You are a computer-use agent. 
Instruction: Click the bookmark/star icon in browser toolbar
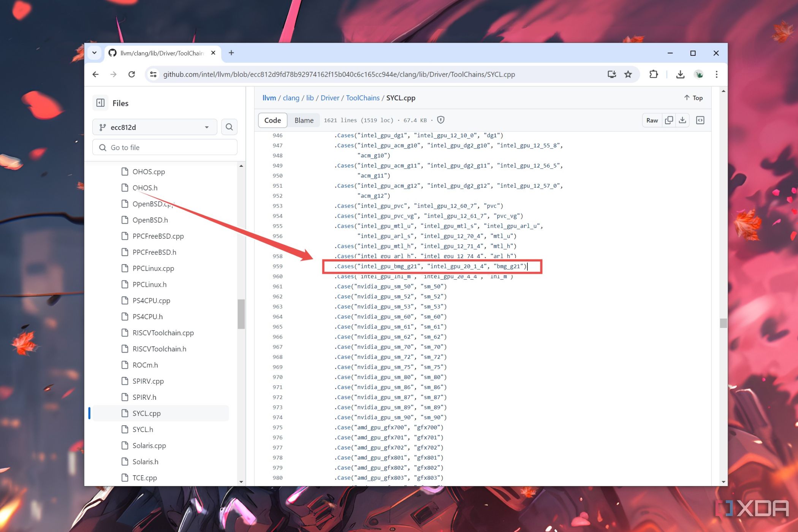pyautogui.click(x=629, y=74)
